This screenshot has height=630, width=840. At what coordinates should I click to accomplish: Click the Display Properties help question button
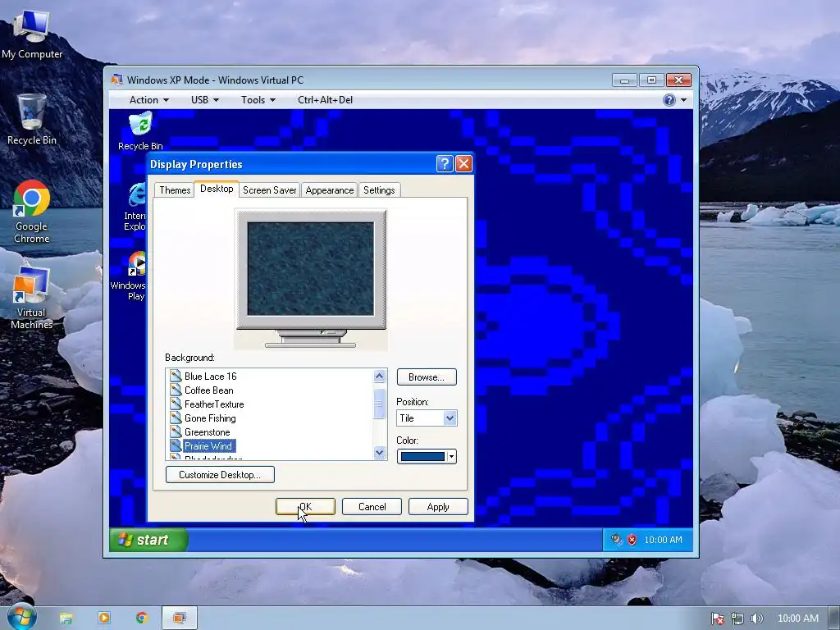445,163
